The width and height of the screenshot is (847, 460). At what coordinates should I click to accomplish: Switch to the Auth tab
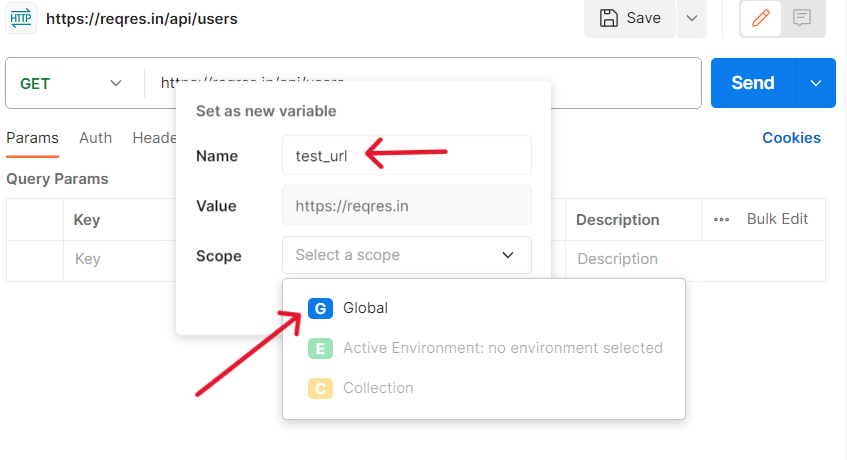(x=96, y=138)
